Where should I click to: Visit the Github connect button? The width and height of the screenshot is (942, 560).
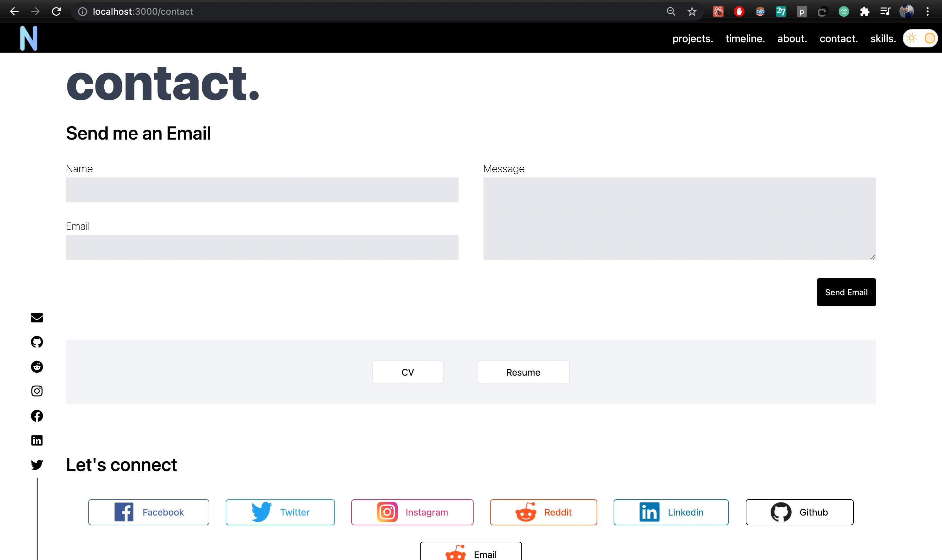tap(799, 512)
